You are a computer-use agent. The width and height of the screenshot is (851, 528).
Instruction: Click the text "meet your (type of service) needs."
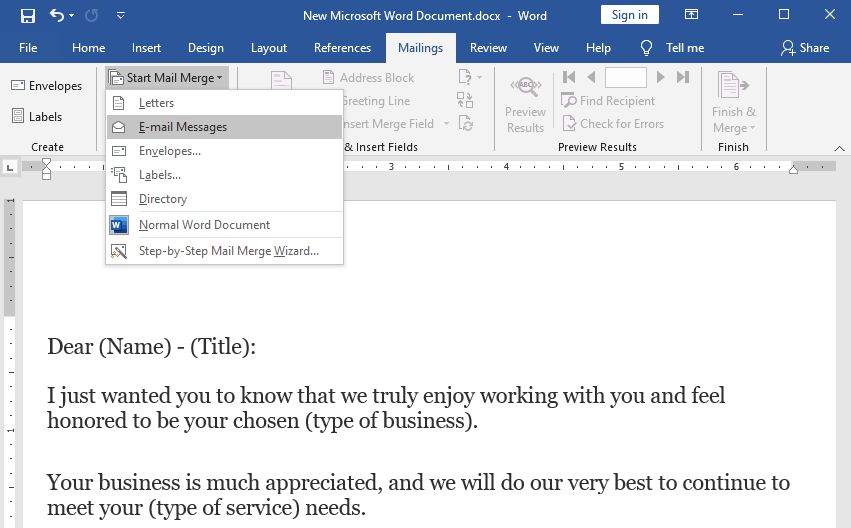tap(206, 508)
